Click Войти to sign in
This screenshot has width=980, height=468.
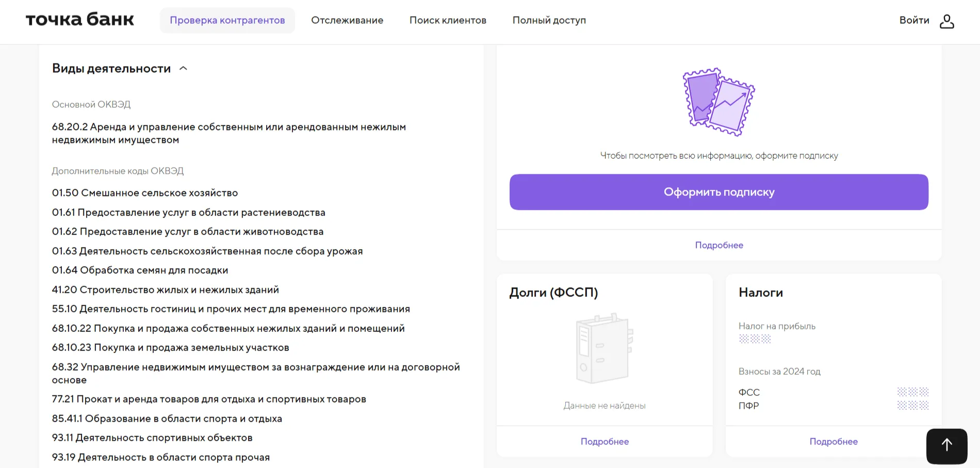(914, 20)
